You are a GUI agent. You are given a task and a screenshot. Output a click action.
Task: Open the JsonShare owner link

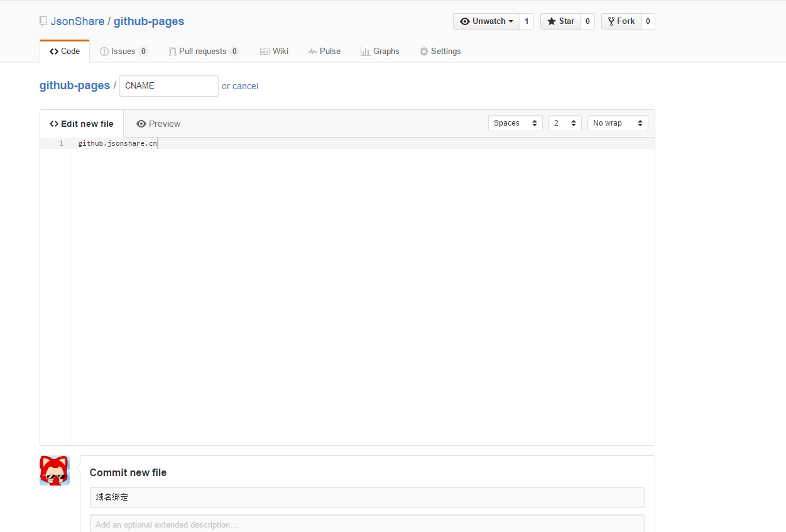(x=77, y=21)
